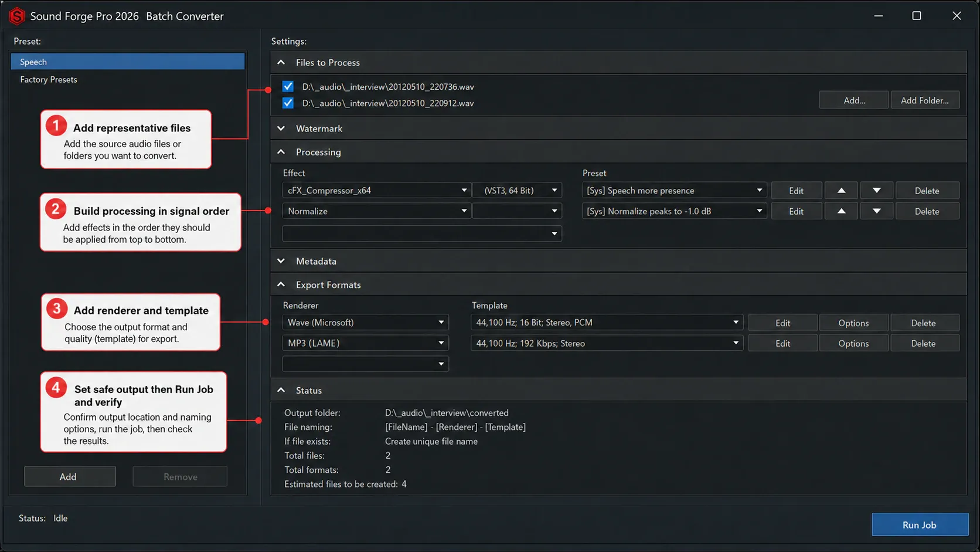The height and width of the screenshot is (552, 980).
Task: Click the 'Create unique file name' value
Action: pos(431,441)
